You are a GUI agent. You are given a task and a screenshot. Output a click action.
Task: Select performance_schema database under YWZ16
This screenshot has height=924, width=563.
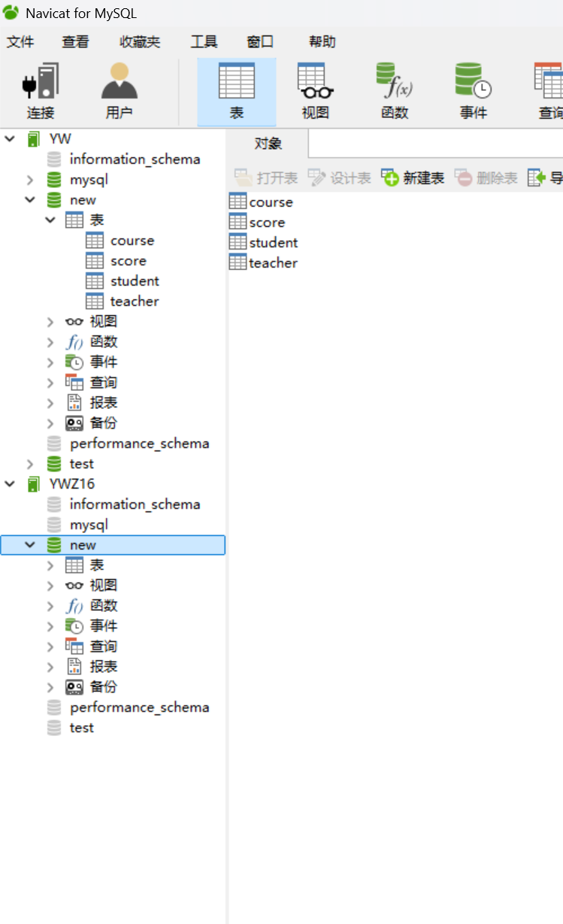click(x=139, y=707)
